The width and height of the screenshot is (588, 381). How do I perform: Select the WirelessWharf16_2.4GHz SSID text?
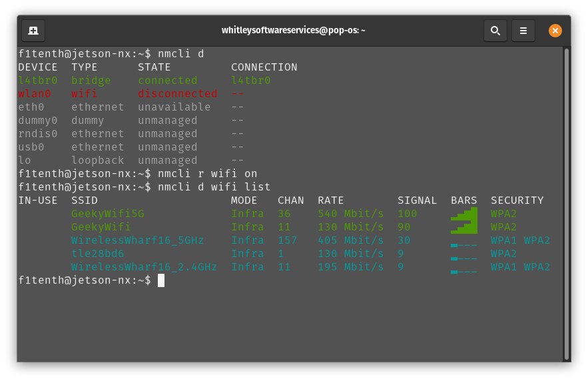[144, 267]
